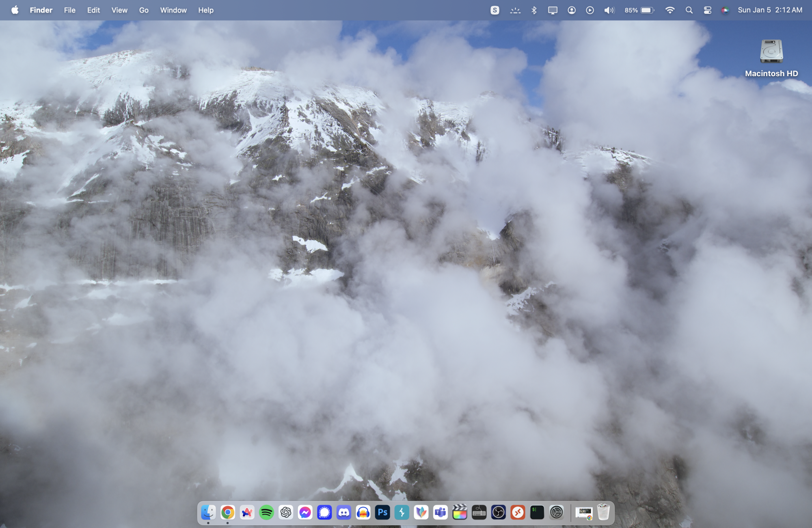Screen dimensions: 812x528
Task: Open Microsoft Teams from the Dock
Action: tap(440, 513)
